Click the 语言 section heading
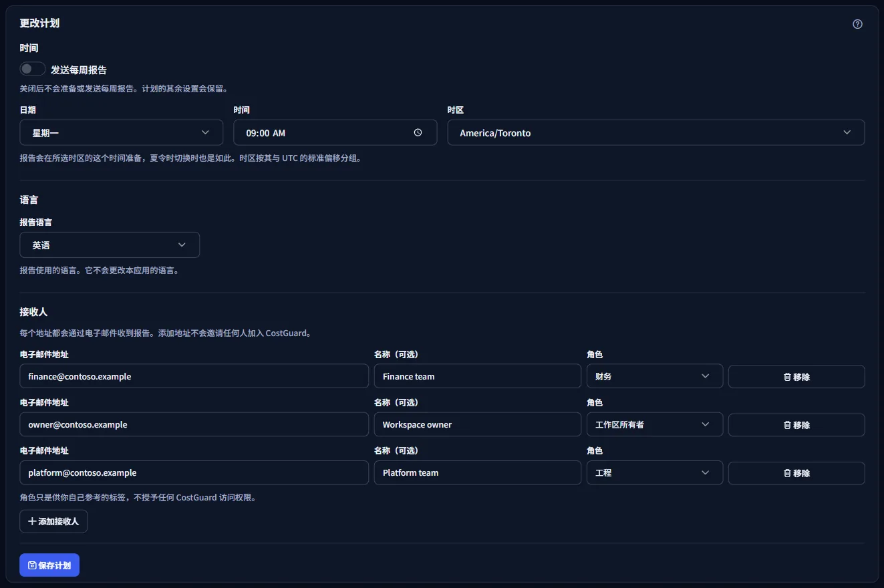884x588 pixels. tap(29, 199)
